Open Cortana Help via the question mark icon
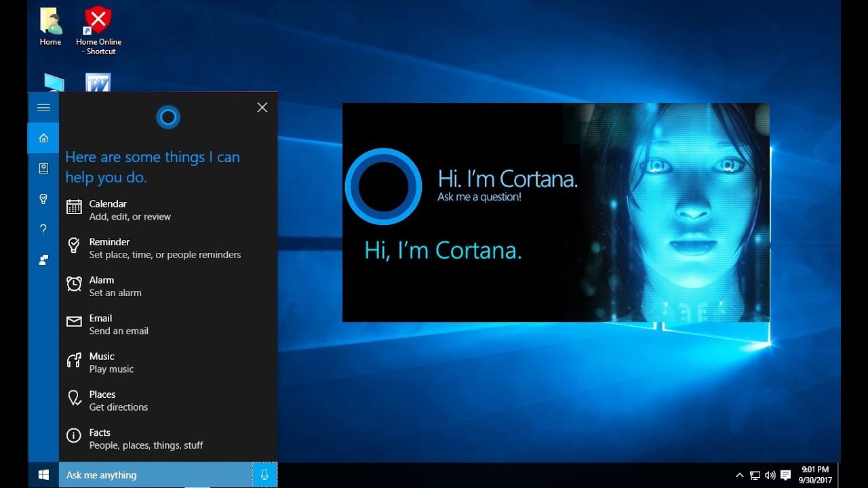Screen dimensions: 868x488 tap(43, 229)
